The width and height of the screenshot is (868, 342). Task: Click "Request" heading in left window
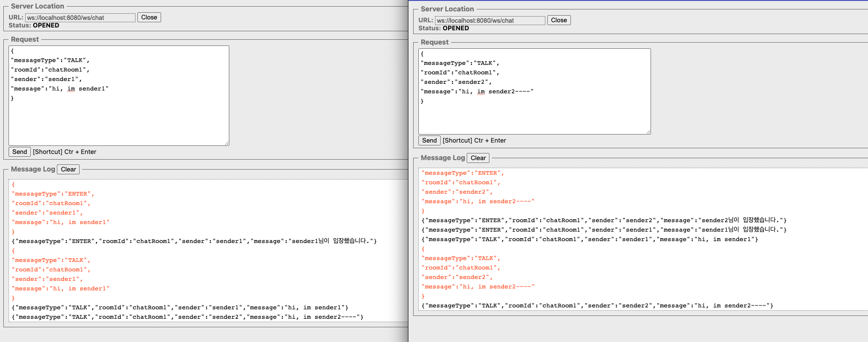[x=25, y=39]
